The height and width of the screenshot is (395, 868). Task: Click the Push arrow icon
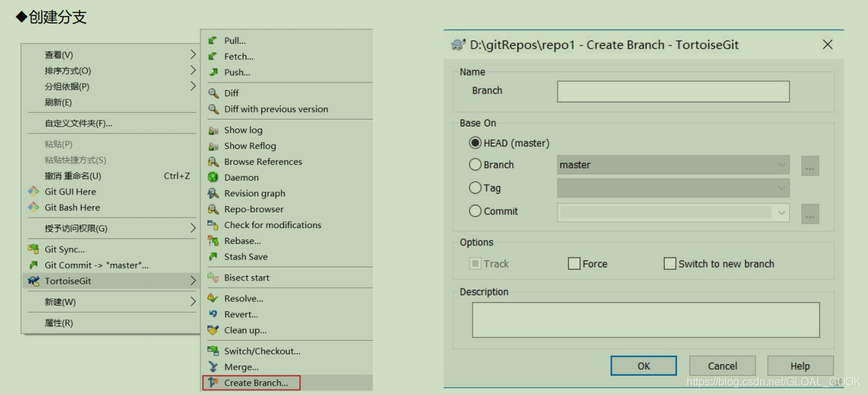(x=213, y=72)
